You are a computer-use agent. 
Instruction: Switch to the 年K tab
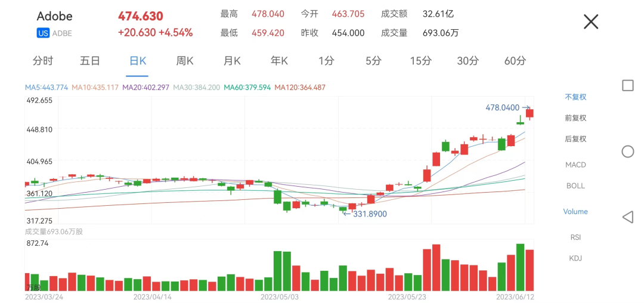tap(279, 61)
